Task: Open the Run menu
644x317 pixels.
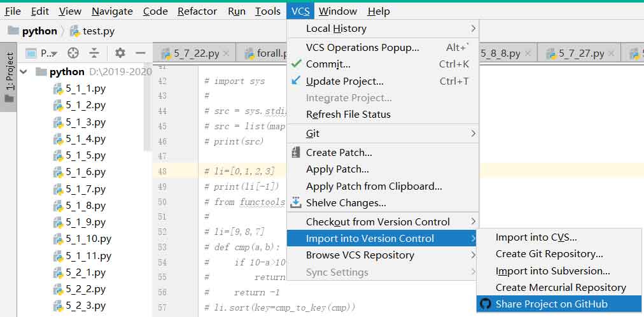Action: 237,11
